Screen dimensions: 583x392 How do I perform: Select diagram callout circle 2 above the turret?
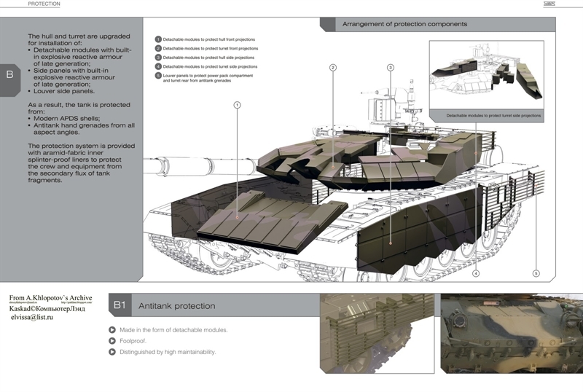(x=333, y=67)
